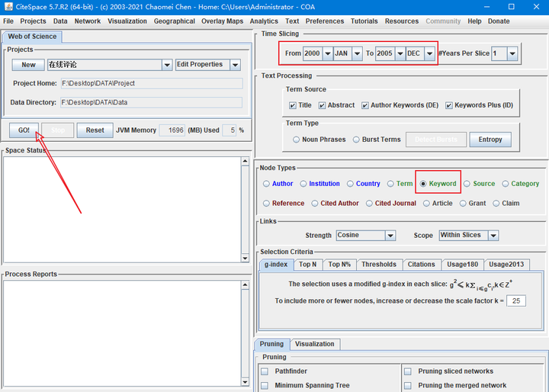Viewport: 549px width, 392px height.
Task: Click the Entropy button
Action: pos(490,140)
